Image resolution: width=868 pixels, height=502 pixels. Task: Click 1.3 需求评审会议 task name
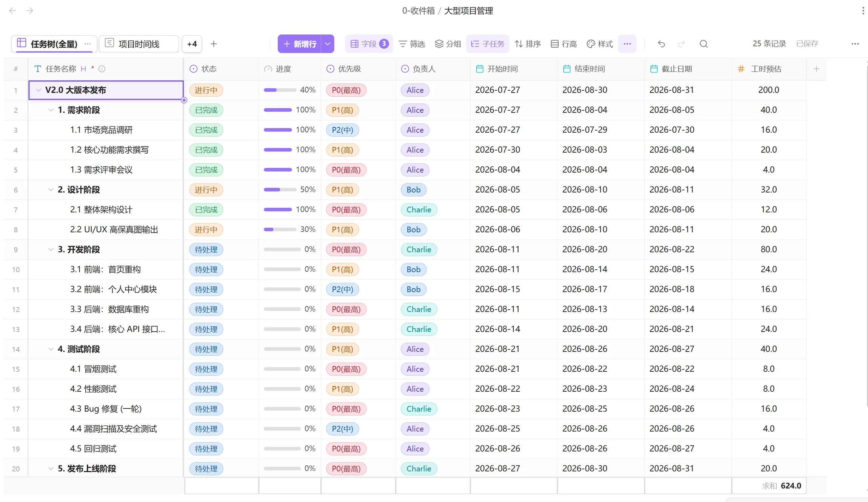point(101,170)
